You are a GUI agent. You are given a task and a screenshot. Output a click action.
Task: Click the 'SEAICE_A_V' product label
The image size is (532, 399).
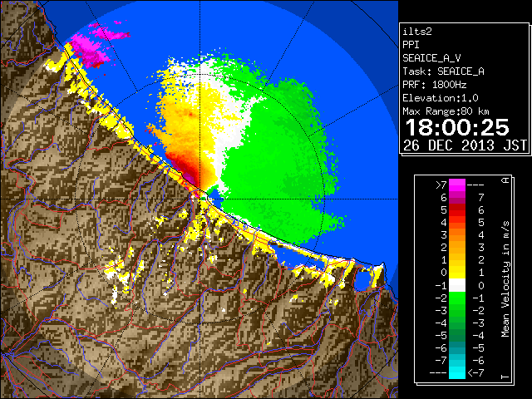[431, 58]
